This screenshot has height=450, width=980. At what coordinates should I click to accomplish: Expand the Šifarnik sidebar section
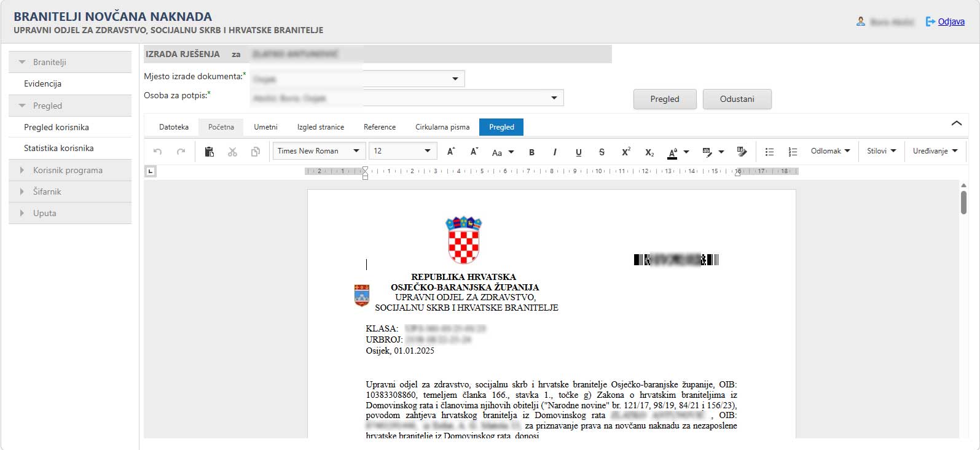click(70, 192)
